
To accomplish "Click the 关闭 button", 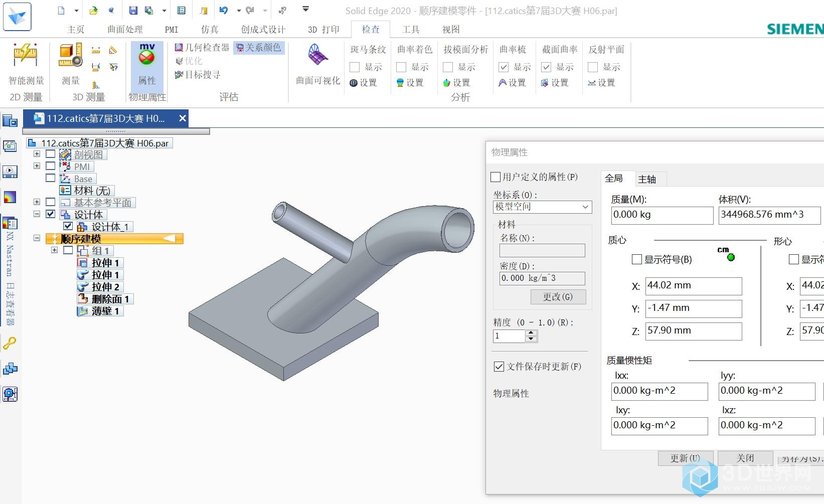I will 745,458.
